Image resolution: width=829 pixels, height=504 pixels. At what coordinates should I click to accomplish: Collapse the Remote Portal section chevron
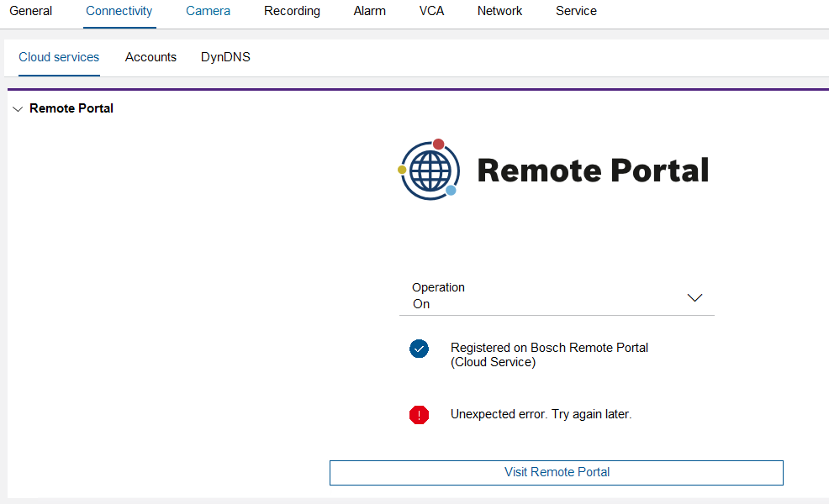pos(18,108)
